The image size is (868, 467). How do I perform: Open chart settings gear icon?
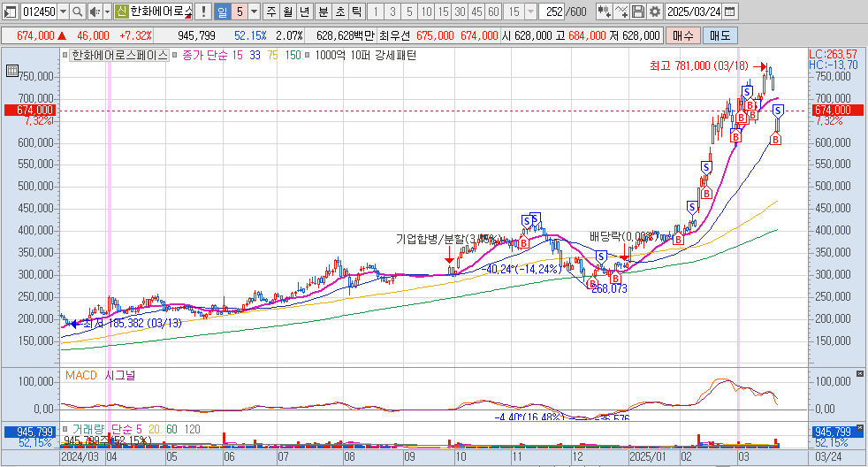point(654,11)
